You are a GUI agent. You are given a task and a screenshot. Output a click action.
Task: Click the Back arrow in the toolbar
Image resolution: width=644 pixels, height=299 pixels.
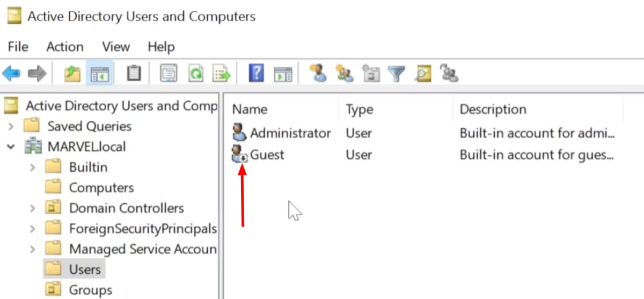click(x=12, y=73)
